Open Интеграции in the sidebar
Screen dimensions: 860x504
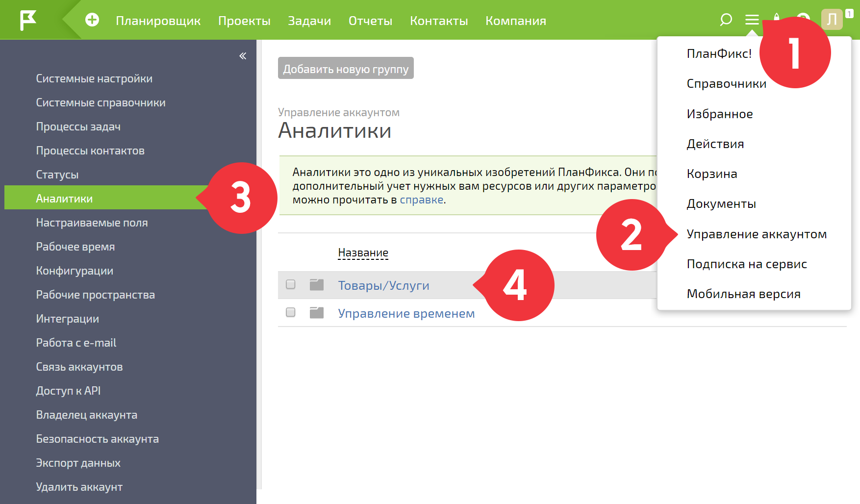pyautogui.click(x=67, y=319)
